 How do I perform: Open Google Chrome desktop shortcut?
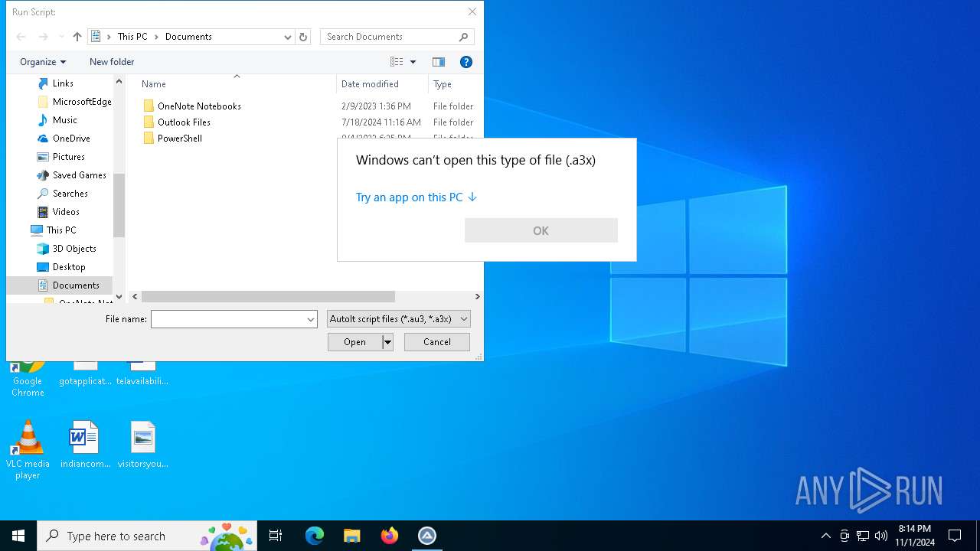pyautogui.click(x=28, y=379)
